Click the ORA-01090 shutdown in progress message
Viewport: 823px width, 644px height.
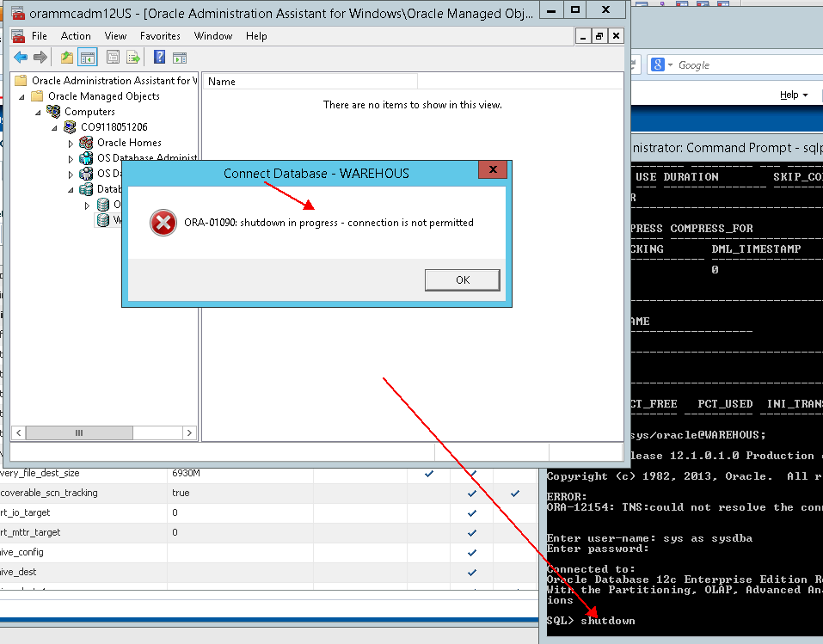(x=329, y=223)
